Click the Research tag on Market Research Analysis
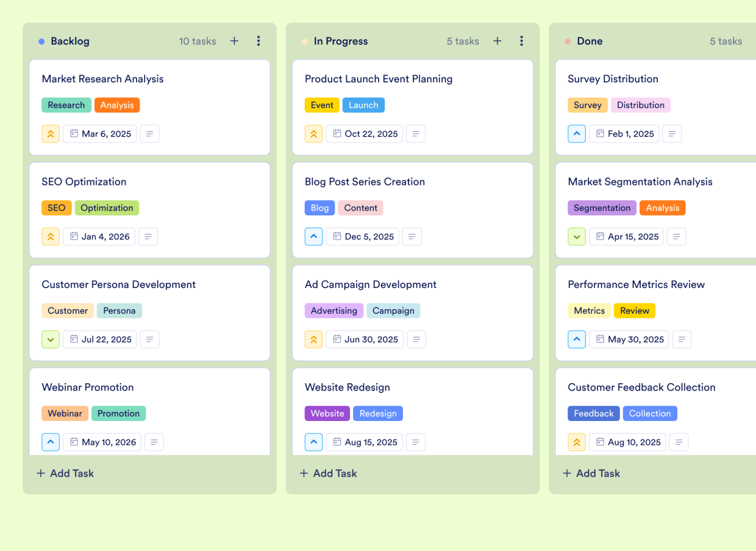 pos(66,105)
